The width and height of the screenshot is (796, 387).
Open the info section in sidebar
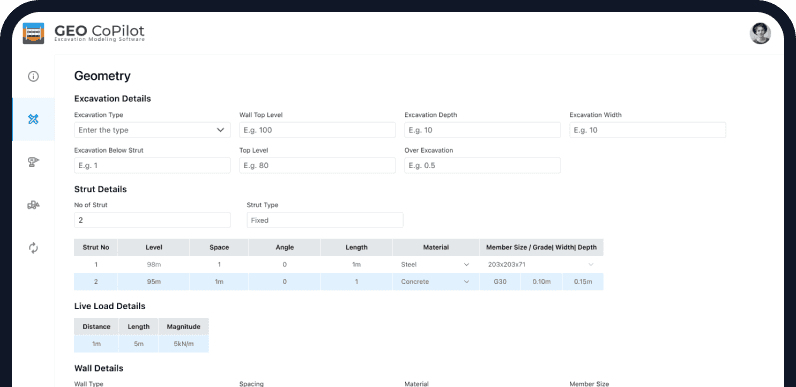point(34,77)
